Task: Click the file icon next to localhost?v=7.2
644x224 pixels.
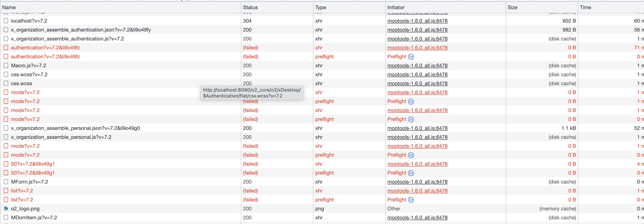Action: 6,21
